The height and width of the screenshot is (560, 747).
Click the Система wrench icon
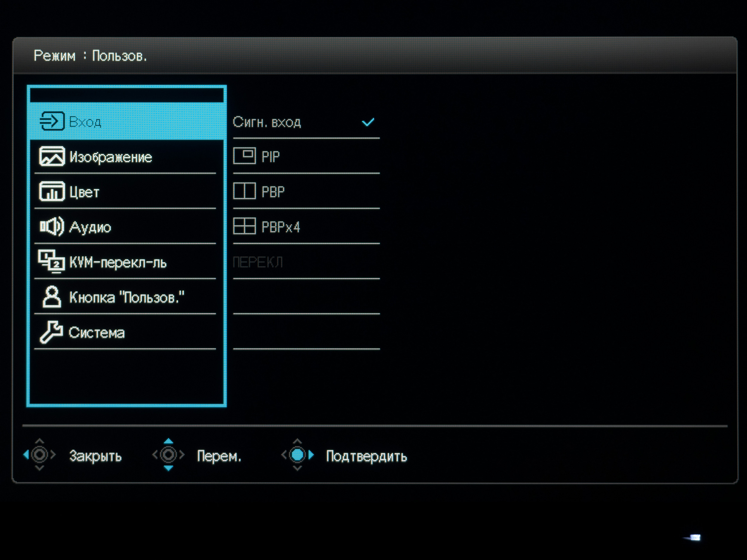[51, 332]
